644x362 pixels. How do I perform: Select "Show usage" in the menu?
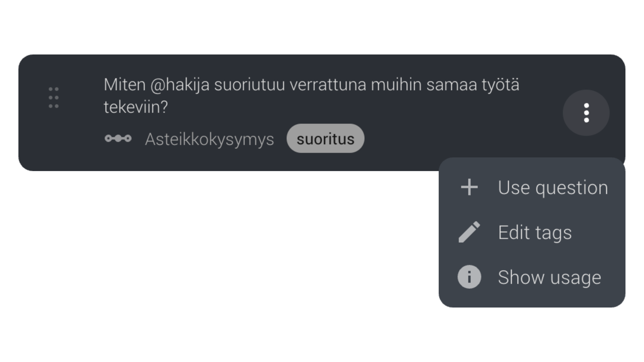[x=549, y=277]
